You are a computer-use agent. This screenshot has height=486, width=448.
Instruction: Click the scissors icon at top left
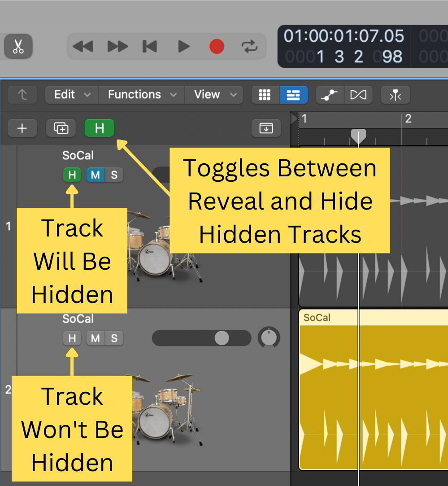[x=18, y=46]
